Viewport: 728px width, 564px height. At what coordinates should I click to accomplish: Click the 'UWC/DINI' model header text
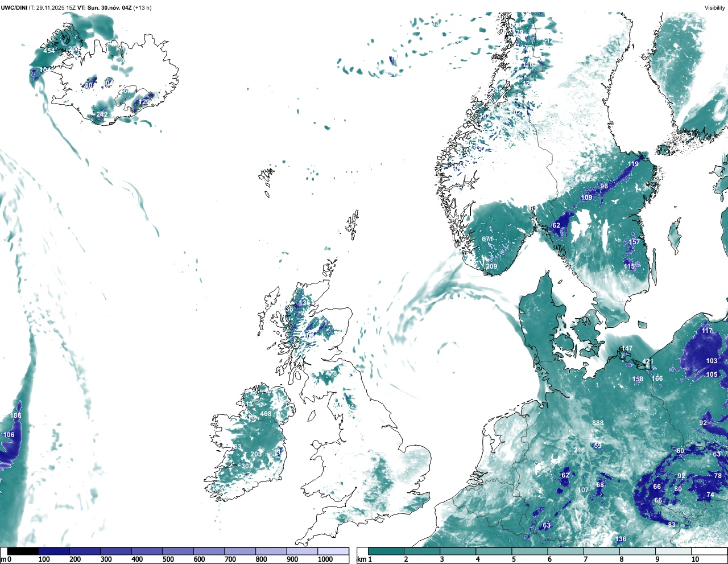click(14, 7)
